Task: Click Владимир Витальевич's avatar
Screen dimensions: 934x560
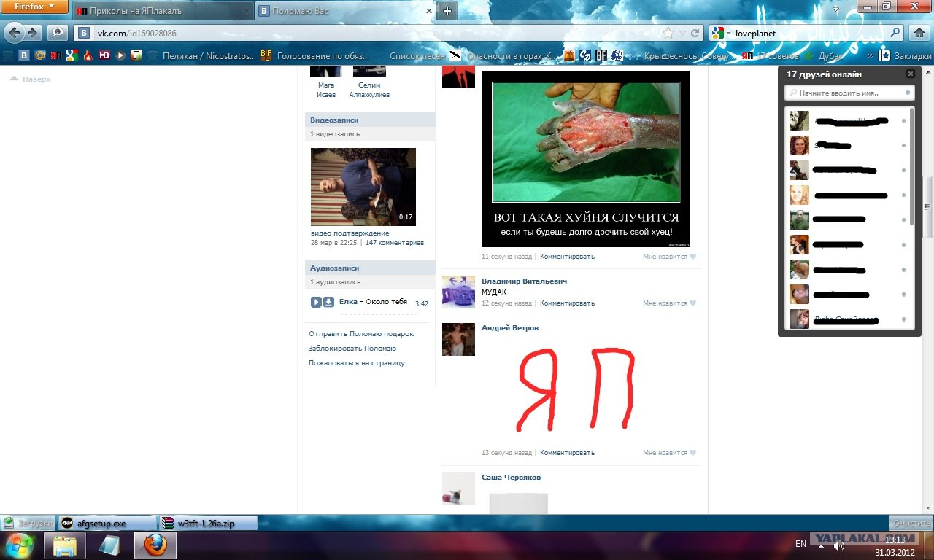Action: tap(458, 292)
